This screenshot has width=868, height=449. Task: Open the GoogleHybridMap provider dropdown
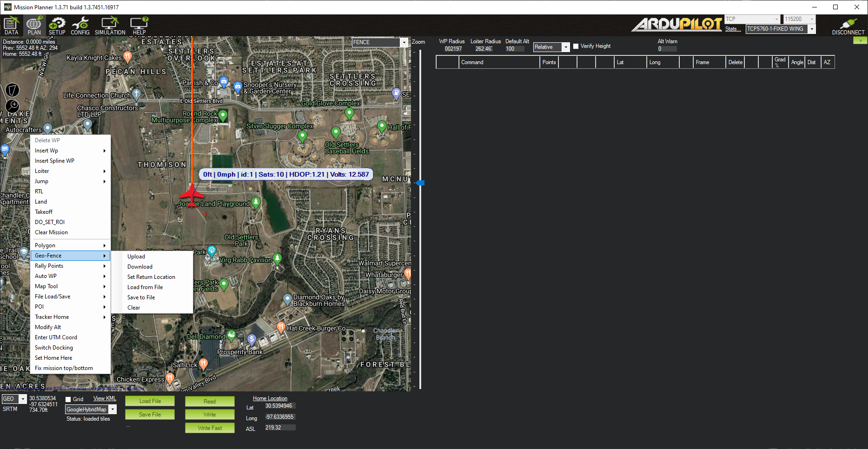click(x=113, y=409)
